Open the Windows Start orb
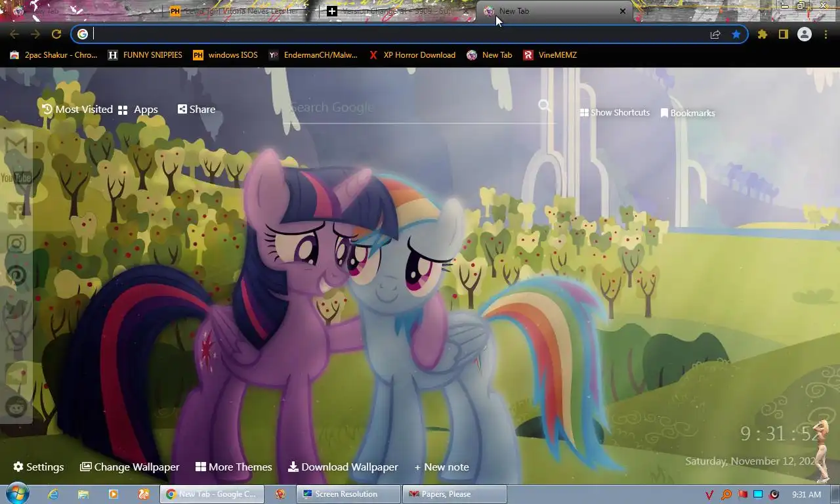This screenshot has width=840, height=504. point(16,493)
